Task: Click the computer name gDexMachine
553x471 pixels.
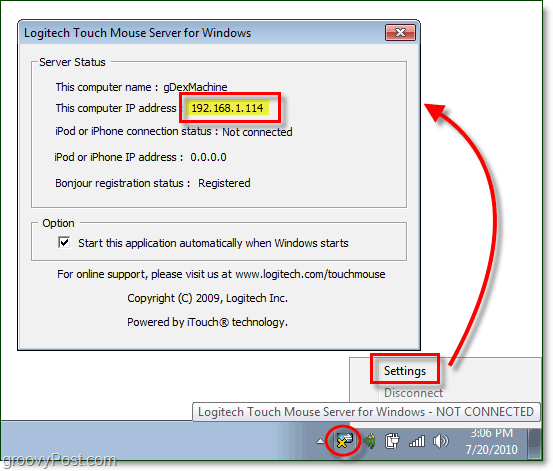Action: click(195, 87)
